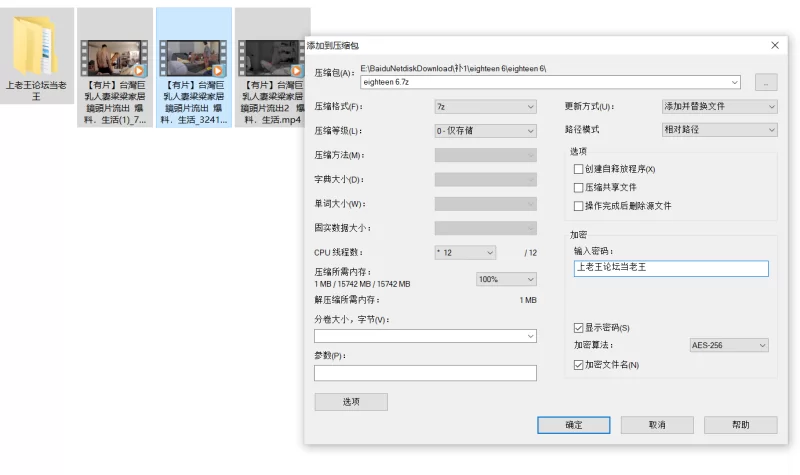
Task: Open the 压缩格式 dropdown showing 7z
Action: click(485, 107)
